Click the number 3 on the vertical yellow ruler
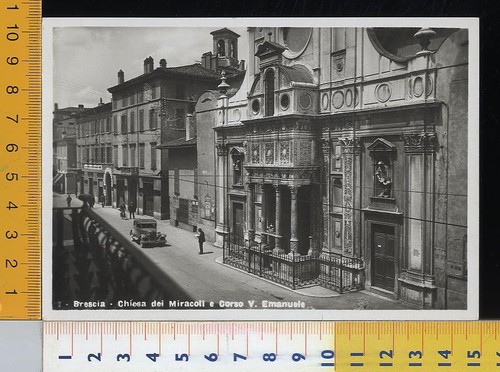This screenshot has width=500, height=372. click(x=12, y=235)
